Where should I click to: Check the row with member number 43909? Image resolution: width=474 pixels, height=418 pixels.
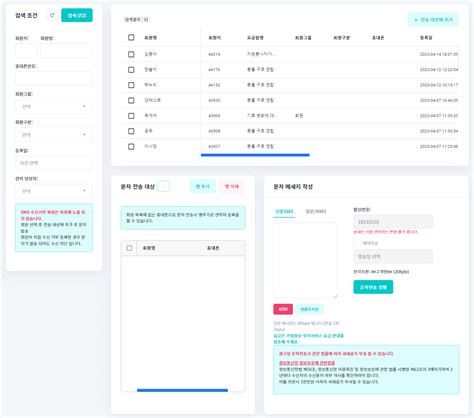coord(131,116)
